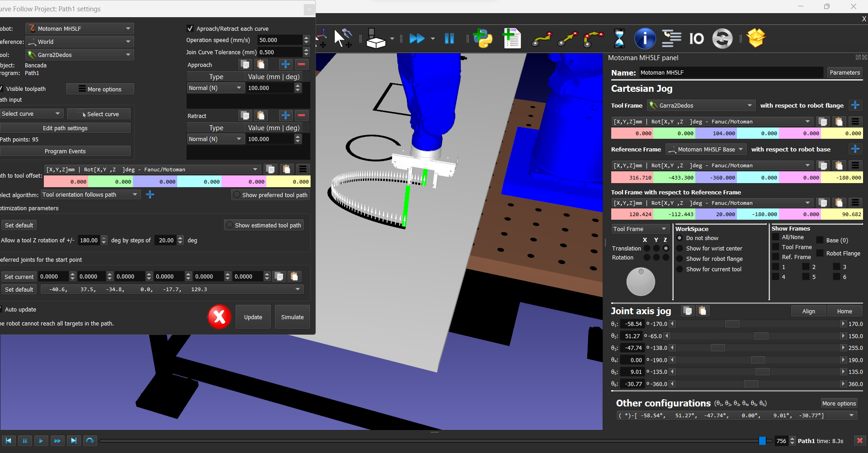868x453 pixels.
Task: Click the Simulate button
Action: pyautogui.click(x=292, y=317)
